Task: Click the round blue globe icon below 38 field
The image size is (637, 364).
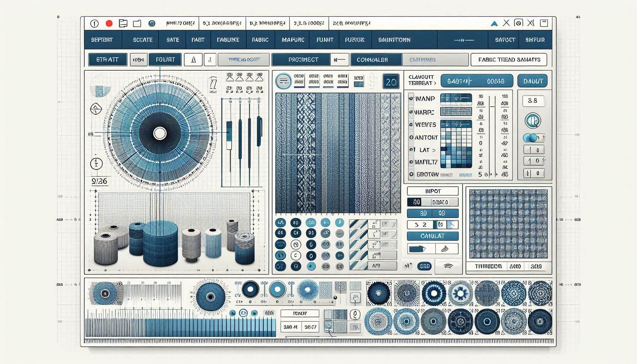Action: point(532,121)
